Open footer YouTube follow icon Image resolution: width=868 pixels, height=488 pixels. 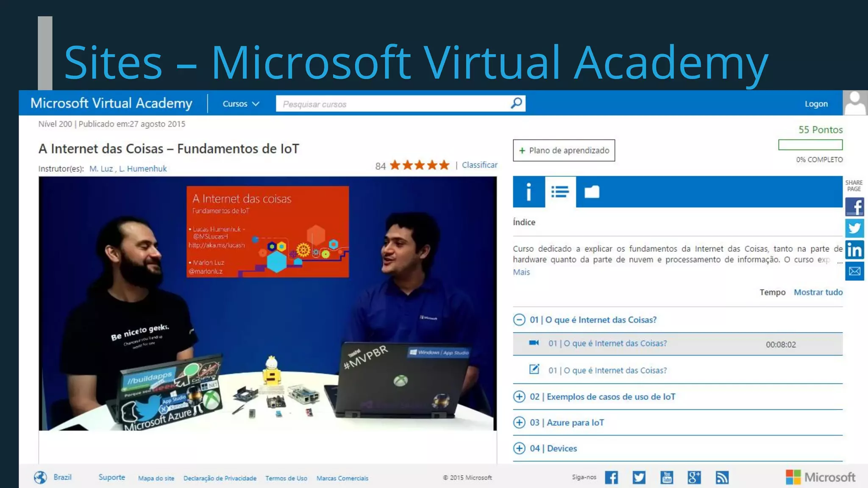(667, 477)
